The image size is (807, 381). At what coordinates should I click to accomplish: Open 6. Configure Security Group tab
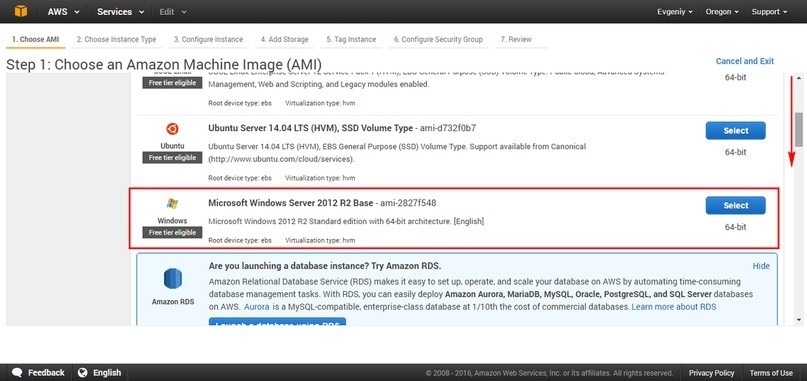pyautogui.click(x=438, y=40)
